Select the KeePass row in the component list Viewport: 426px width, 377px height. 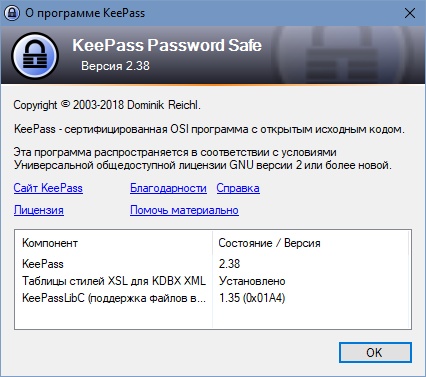point(212,264)
